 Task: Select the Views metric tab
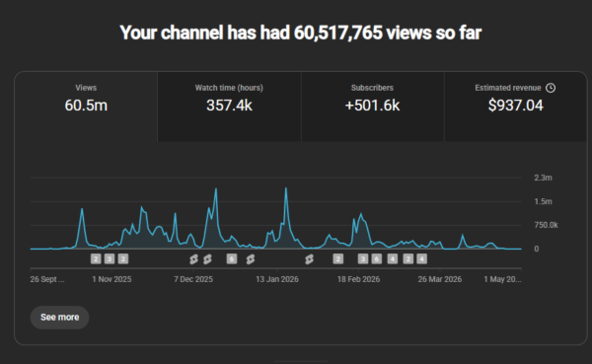(86, 107)
